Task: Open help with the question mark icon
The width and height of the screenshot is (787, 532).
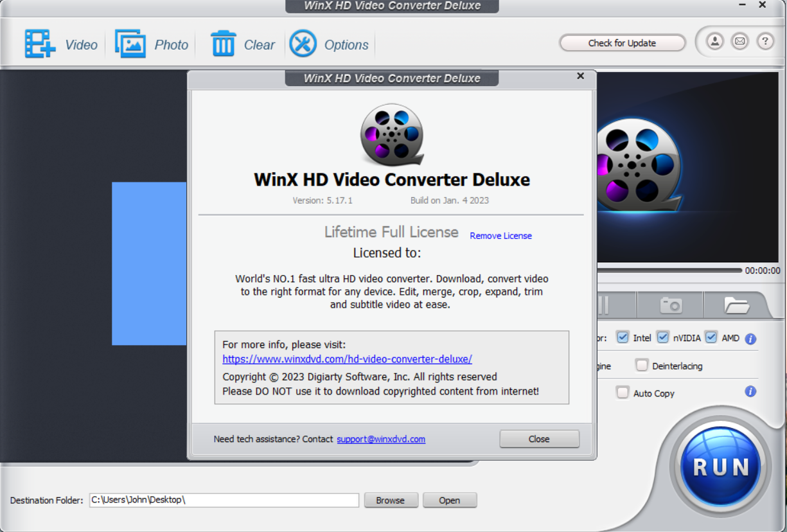Action: (765, 42)
